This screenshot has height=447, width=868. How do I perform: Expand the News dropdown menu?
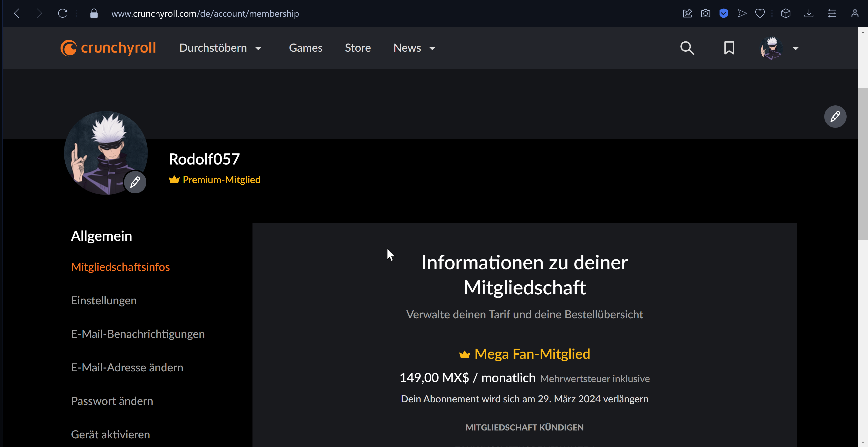tap(414, 48)
